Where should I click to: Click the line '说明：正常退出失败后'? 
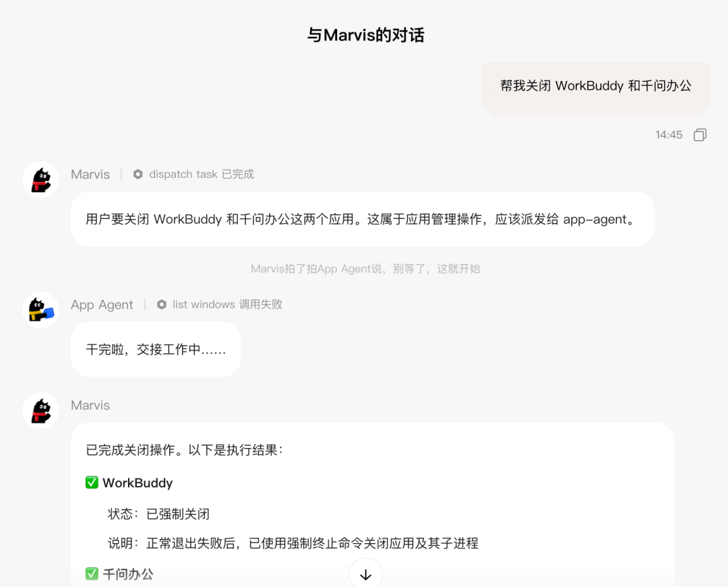(x=293, y=543)
